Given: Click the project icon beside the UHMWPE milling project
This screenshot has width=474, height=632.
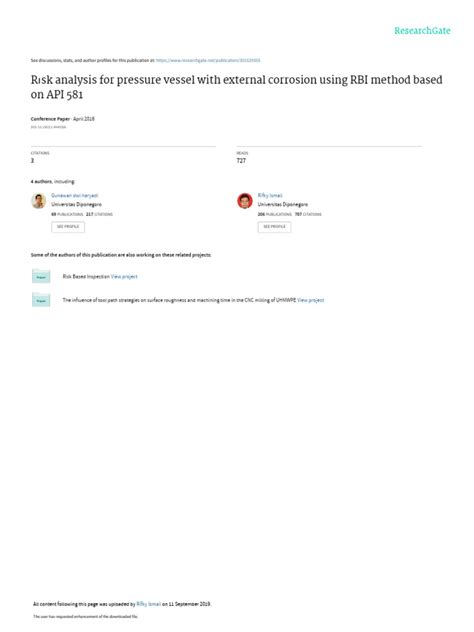Looking at the screenshot, I should [41, 300].
